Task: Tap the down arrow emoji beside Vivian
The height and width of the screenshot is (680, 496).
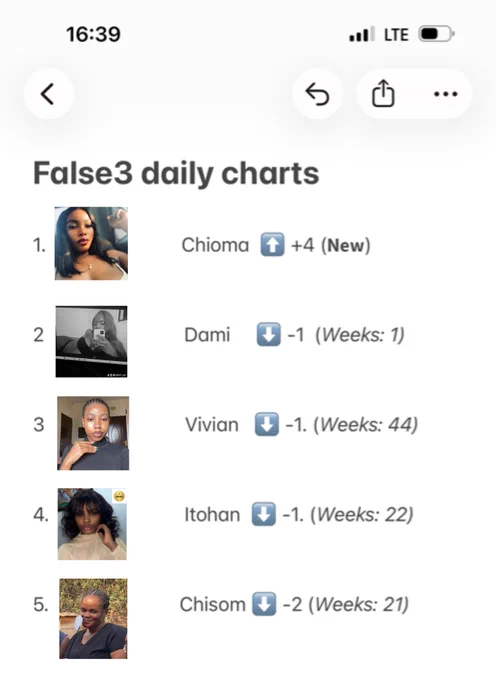Action: pyautogui.click(x=267, y=424)
